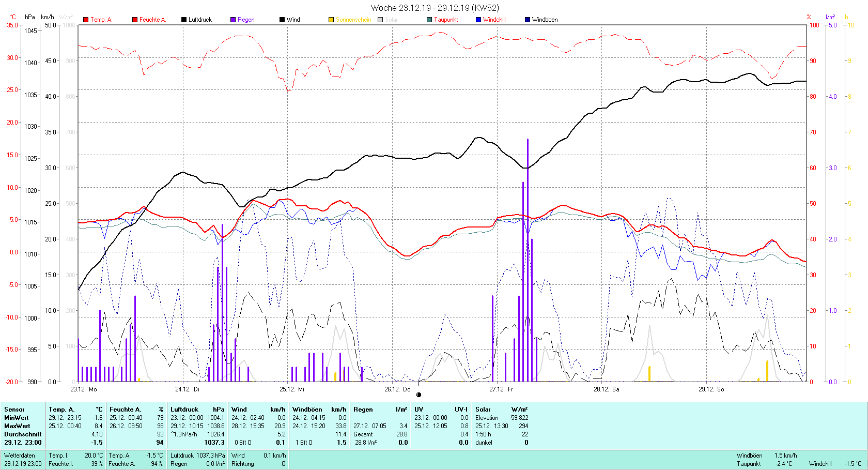Click the black Luftdruck legend swatch
The height and width of the screenshot is (470, 868).
pos(184,20)
